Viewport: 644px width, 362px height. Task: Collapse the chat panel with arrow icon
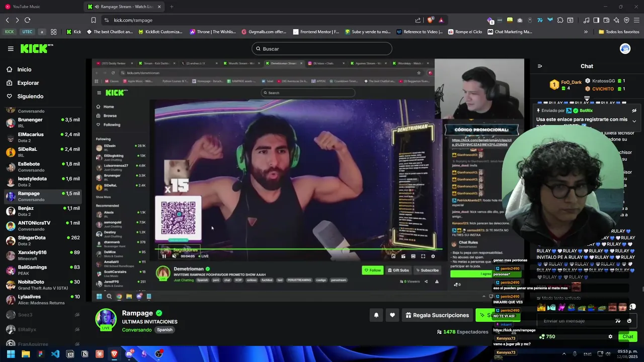[x=540, y=66]
